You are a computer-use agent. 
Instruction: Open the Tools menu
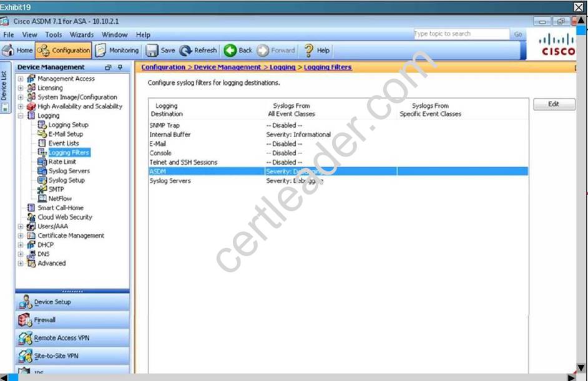[x=54, y=34]
